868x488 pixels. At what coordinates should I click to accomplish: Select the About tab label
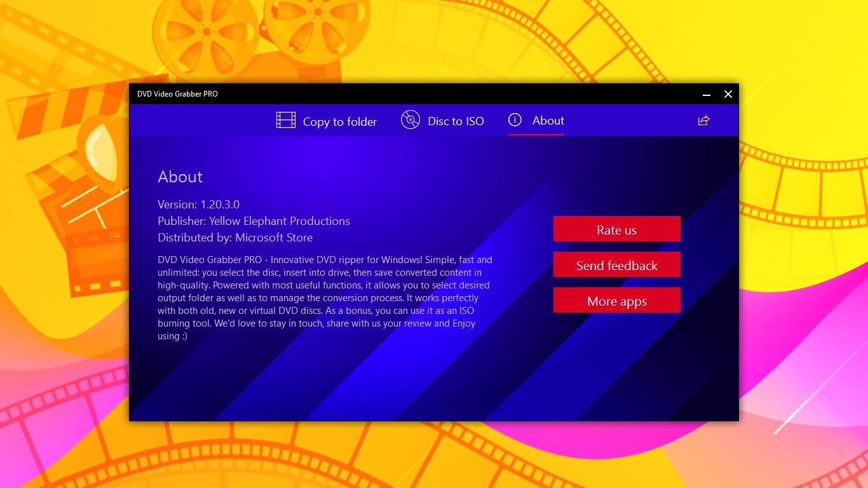click(548, 121)
